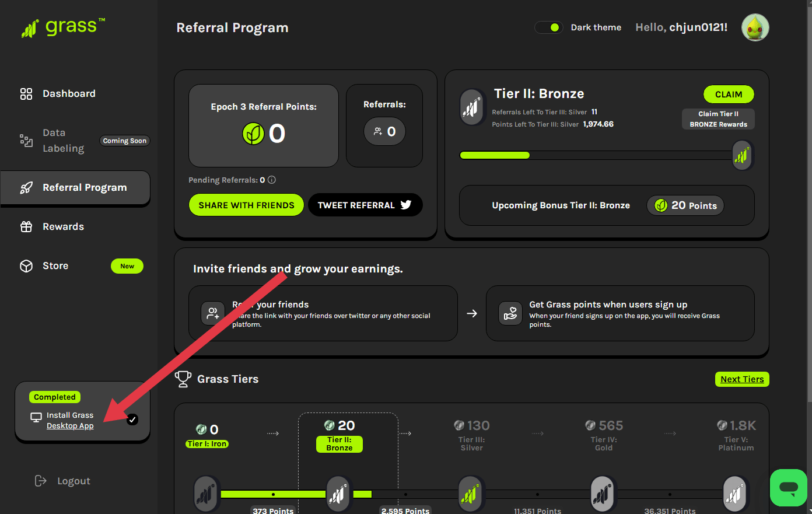The image size is (812, 514).
Task: Click the hand with heart icon
Action: pos(510,313)
